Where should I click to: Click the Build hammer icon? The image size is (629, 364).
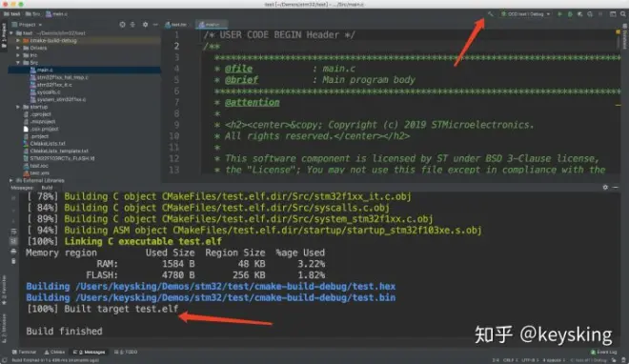coord(490,14)
